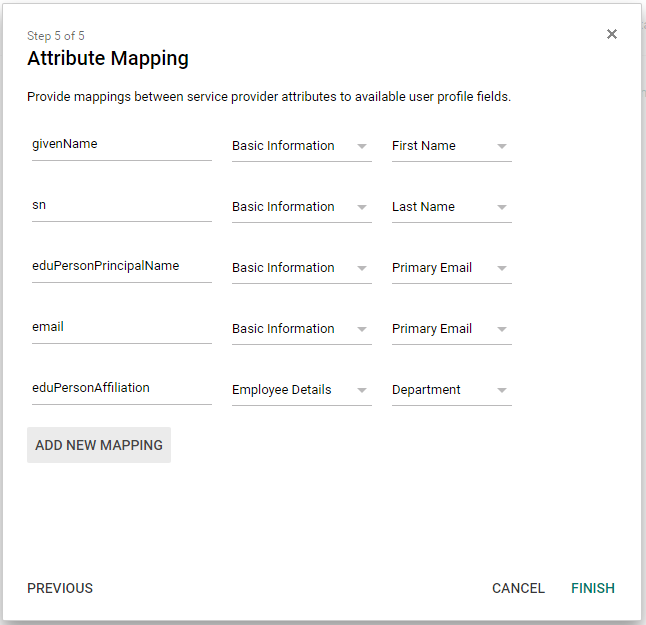Open the Last Name field dropdown

coord(451,207)
